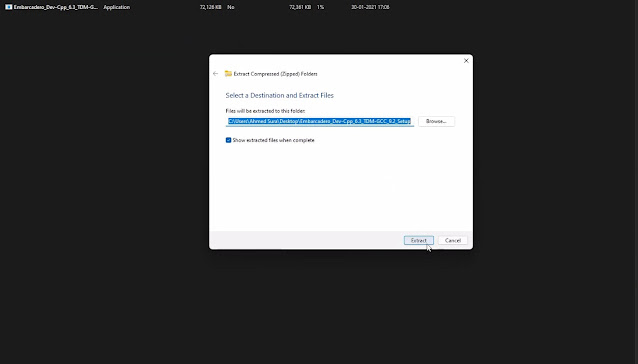This screenshot has height=364, width=638.
Task: Click 'Files will be extracted to this folder' label
Action: (x=265, y=111)
